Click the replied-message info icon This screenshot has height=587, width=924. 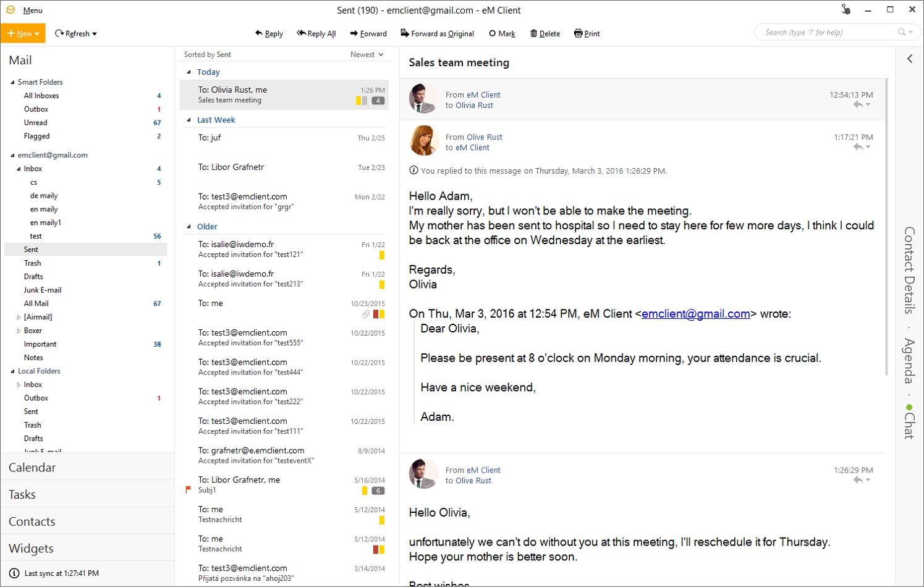(413, 171)
